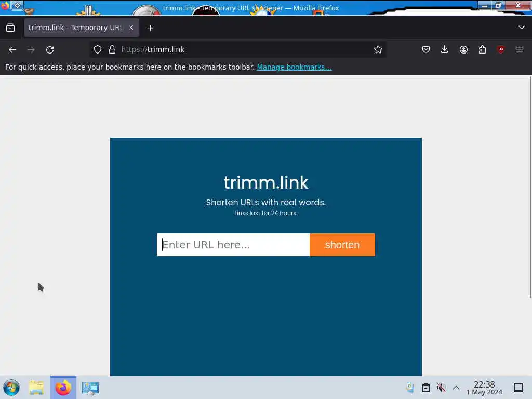Image resolution: width=532 pixels, height=399 pixels.
Task: Open the system settings taskbar icon
Action: pos(90,388)
